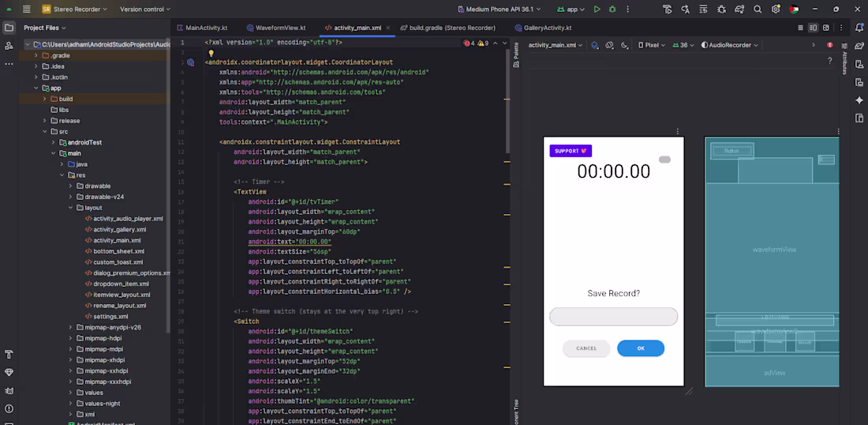This screenshot has height=425, width=868.
Task: Open settings.xml in the layout folder
Action: 110,317
